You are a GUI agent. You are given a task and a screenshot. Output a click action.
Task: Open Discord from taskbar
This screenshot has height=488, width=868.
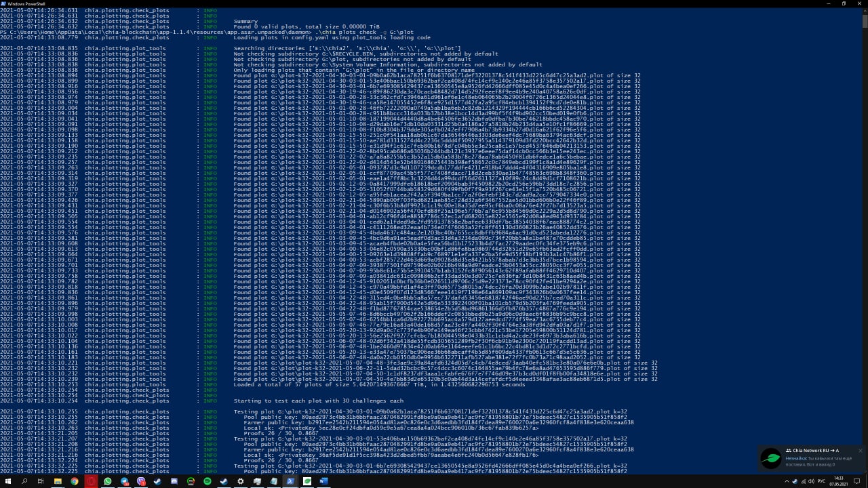(174, 481)
